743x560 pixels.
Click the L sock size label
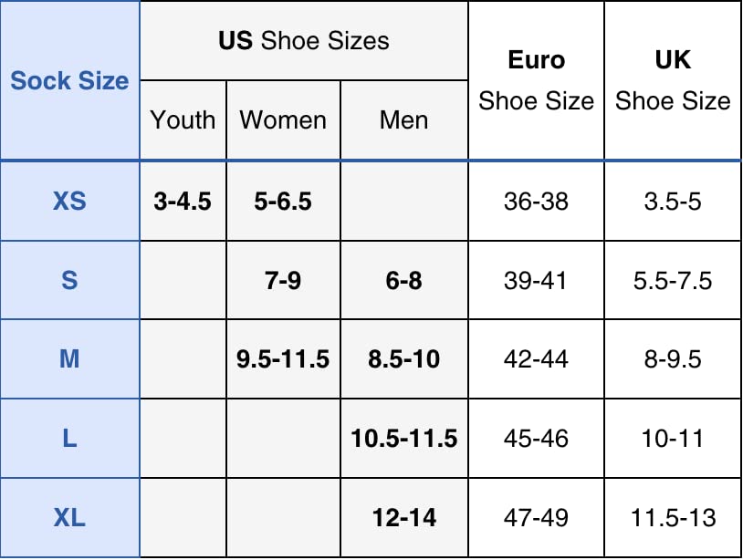69,439
